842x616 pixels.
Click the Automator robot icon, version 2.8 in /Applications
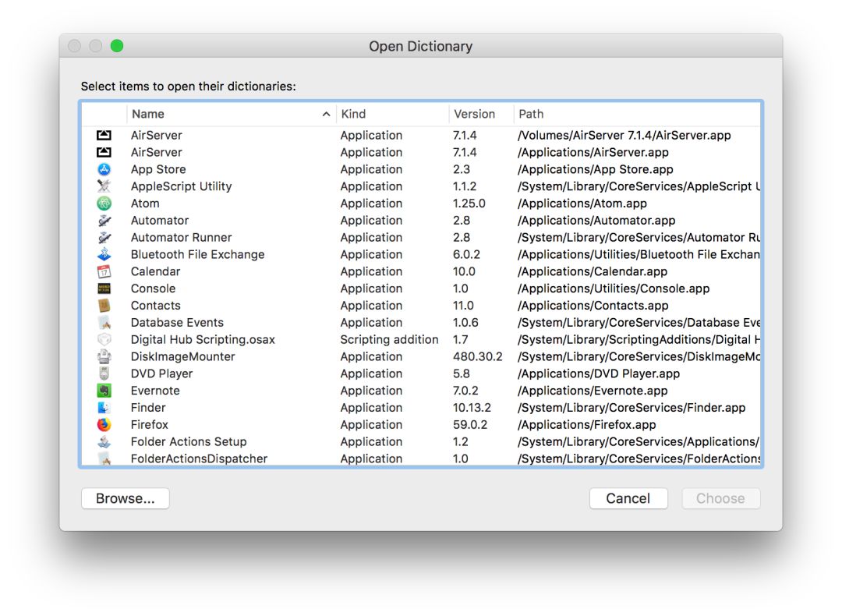pyautogui.click(x=104, y=221)
